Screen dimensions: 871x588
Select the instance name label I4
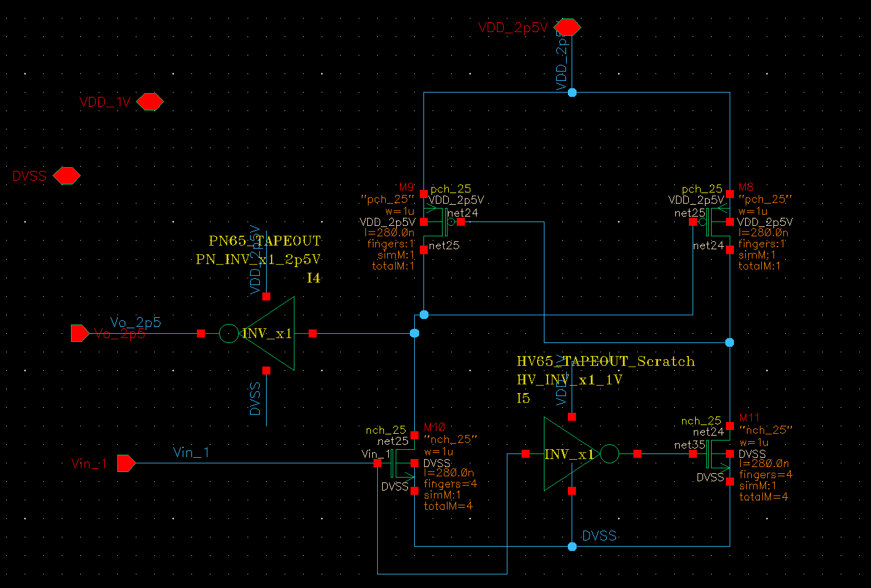[313, 278]
